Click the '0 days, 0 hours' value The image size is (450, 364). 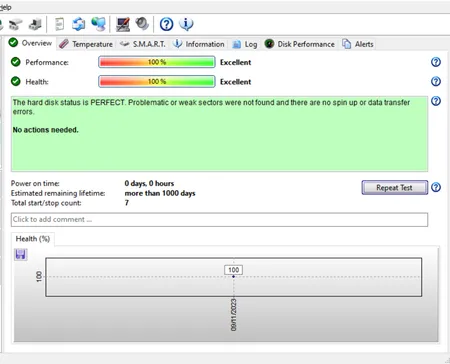coord(149,183)
